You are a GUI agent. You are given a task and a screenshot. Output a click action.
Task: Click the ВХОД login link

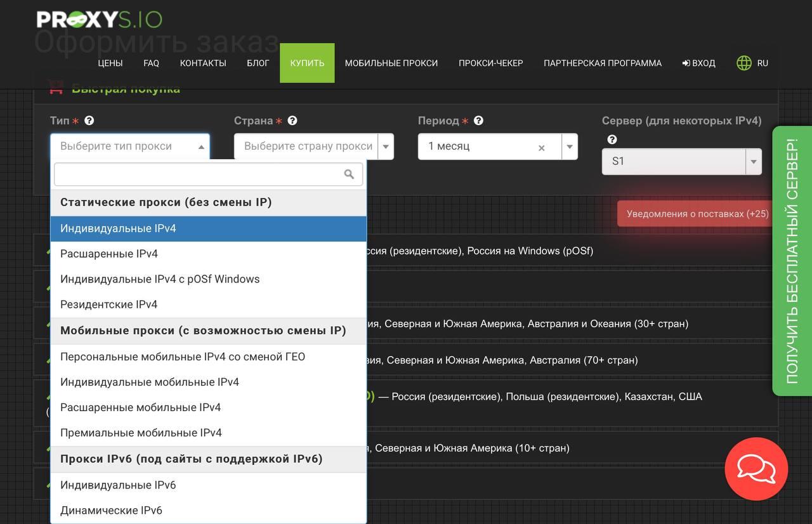coord(698,63)
